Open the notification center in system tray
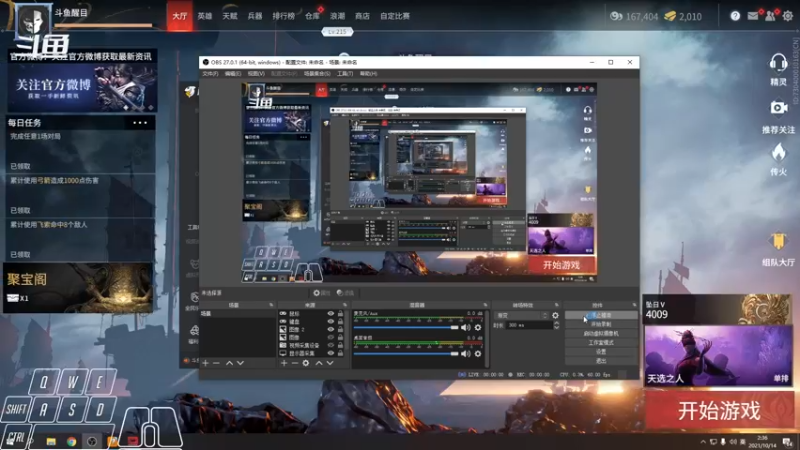The height and width of the screenshot is (450, 800). (x=788, y=442)
